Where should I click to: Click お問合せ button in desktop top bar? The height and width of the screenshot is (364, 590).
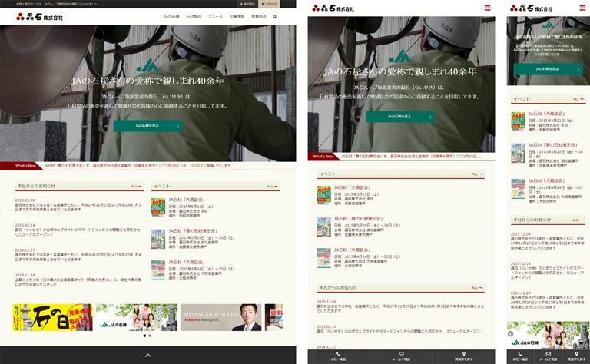[x=269, y=4]
